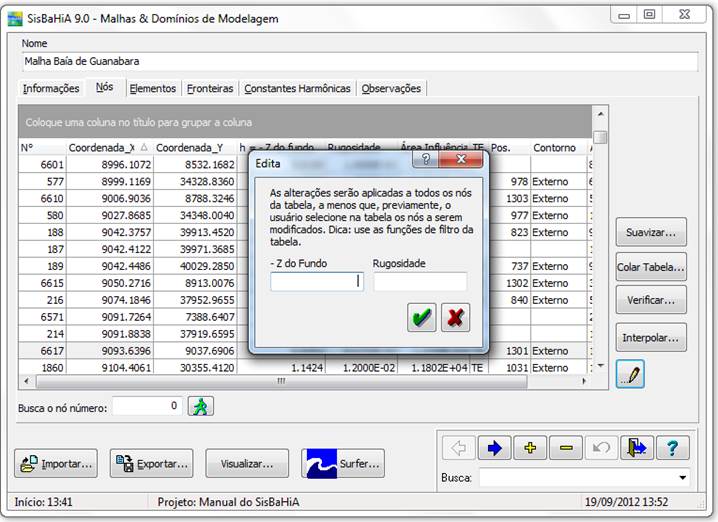Click the Nome field with Malha Baía de Guanabara
Screen dimensions: 718x522
[x=360, y=61]
